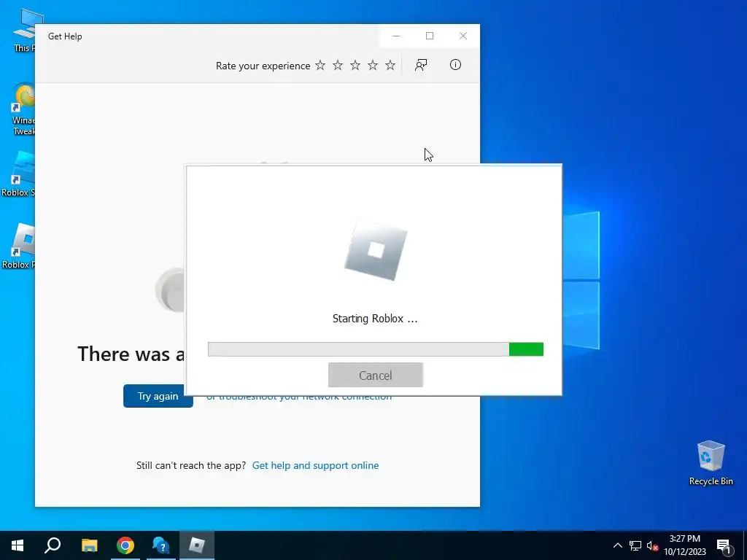
Task: Open the Windows Start menu
Action: [18, 545]
